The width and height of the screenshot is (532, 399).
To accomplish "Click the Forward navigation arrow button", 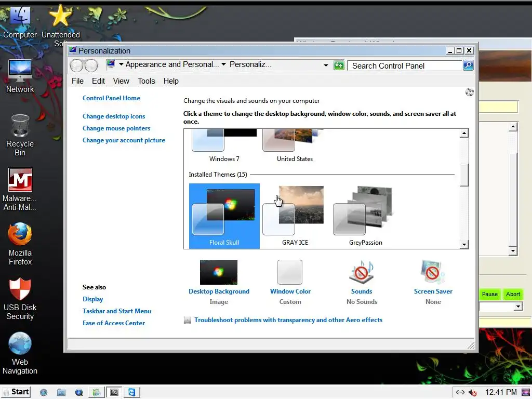I will tap(91, 65).
